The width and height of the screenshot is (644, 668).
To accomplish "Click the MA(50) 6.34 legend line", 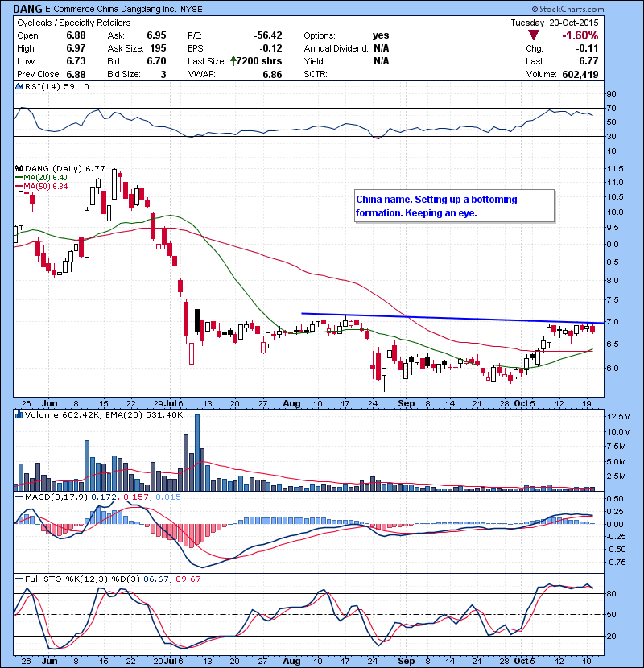I will click(x=41, y=187).
